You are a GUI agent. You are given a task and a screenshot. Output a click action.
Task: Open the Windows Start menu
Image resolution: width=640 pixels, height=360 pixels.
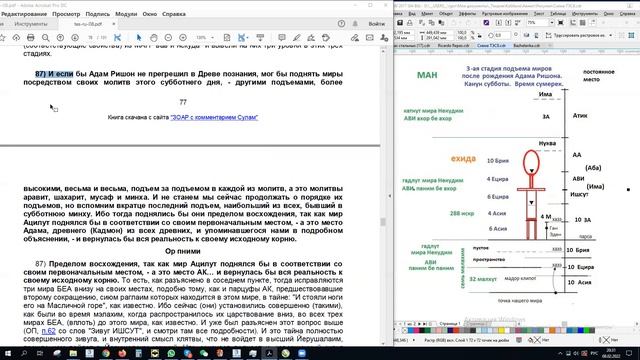(8, 353)
